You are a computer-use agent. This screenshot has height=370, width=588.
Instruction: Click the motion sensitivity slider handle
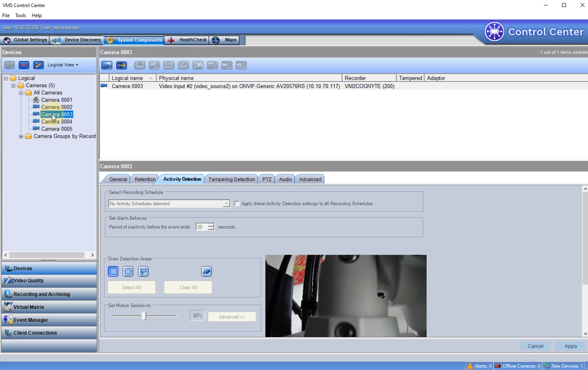pyautogui.click(x=144, y=316)
